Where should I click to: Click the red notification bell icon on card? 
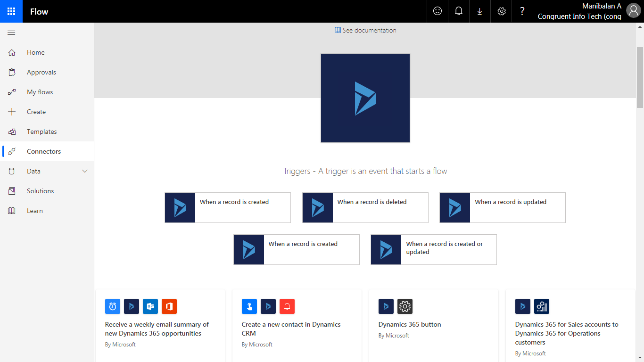(287, 306)
